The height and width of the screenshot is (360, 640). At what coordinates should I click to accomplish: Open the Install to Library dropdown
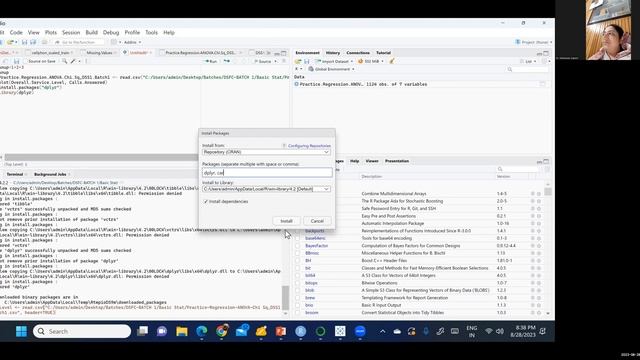pos(266,189)
